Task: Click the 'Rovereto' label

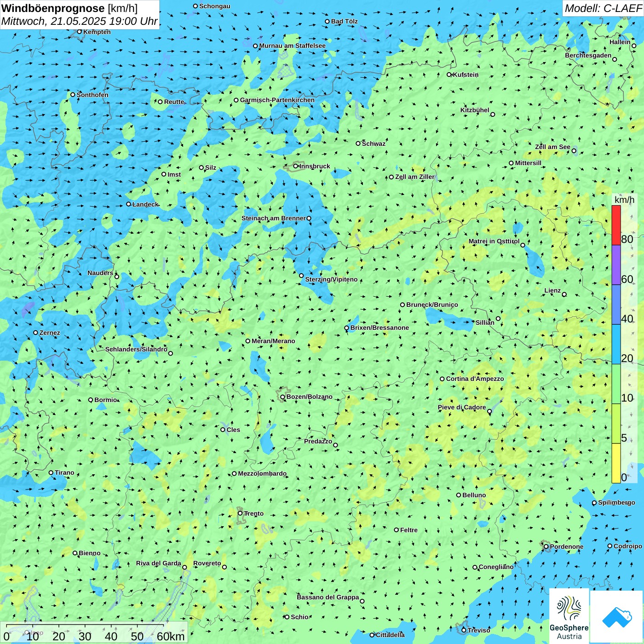Action: click(207, 563)
